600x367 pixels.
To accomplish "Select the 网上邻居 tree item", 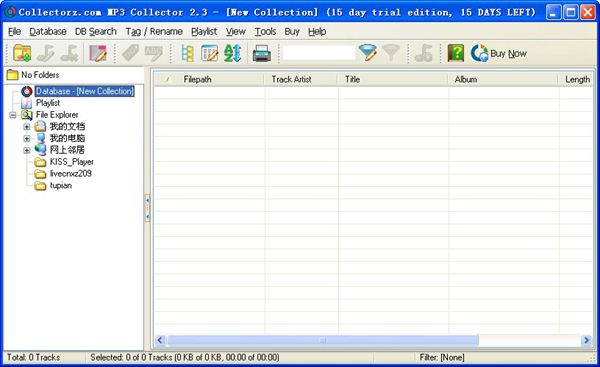I will 67,150.
